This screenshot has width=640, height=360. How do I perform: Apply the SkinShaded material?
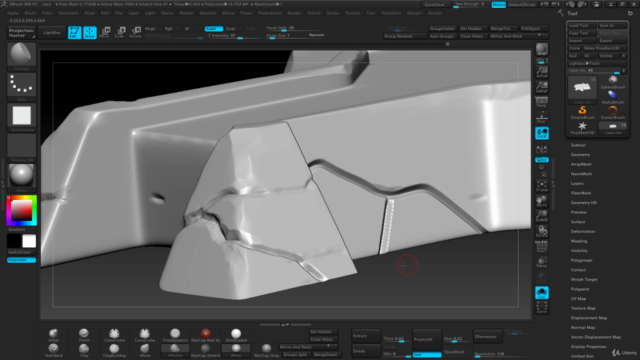coord(236,335)
